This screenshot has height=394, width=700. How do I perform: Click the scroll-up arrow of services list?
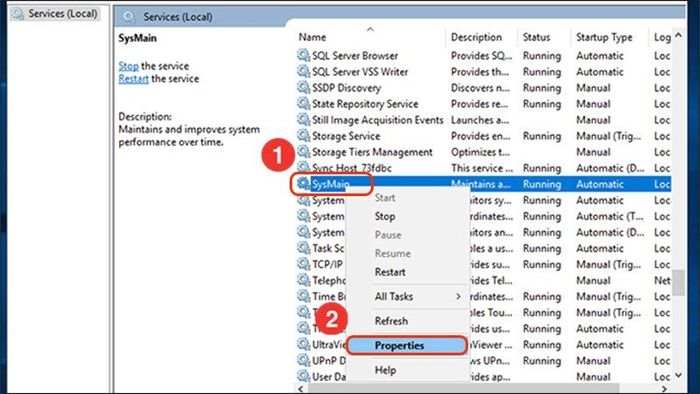pos(679,35)
